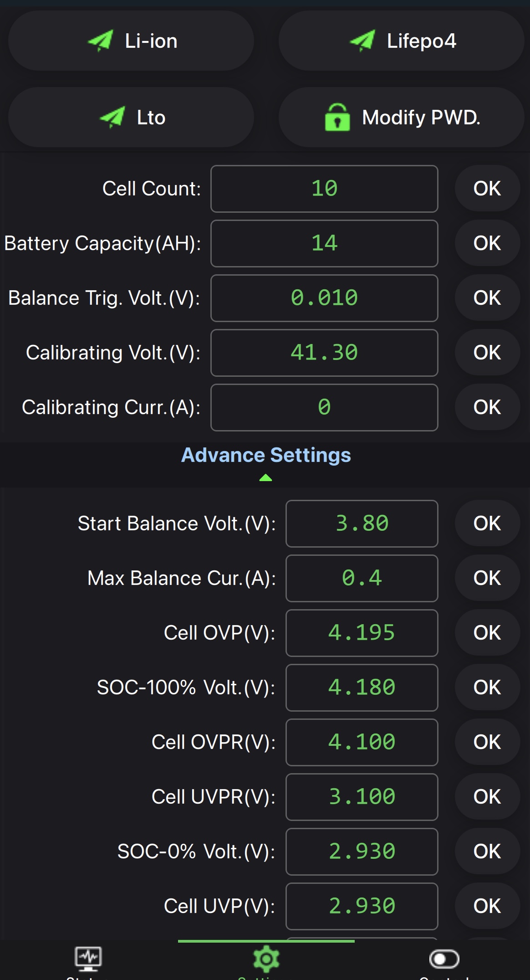Viewport: 530px width, 980px height.
Task: Click the Advance Settings heading
Action: (x=266, y=455)
